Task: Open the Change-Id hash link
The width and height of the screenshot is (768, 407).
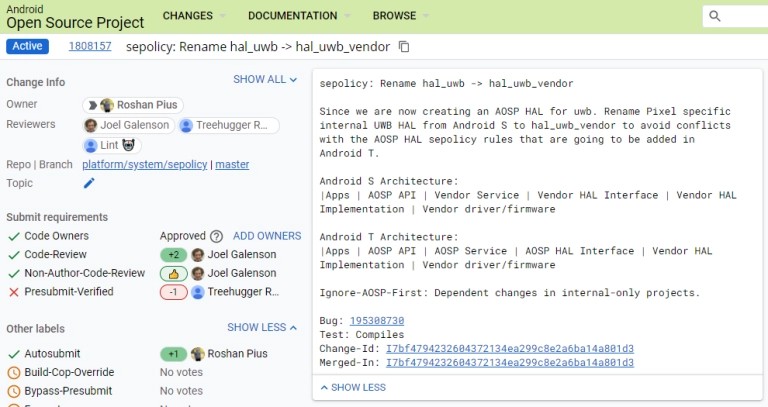Action: (x=510, y=349)
